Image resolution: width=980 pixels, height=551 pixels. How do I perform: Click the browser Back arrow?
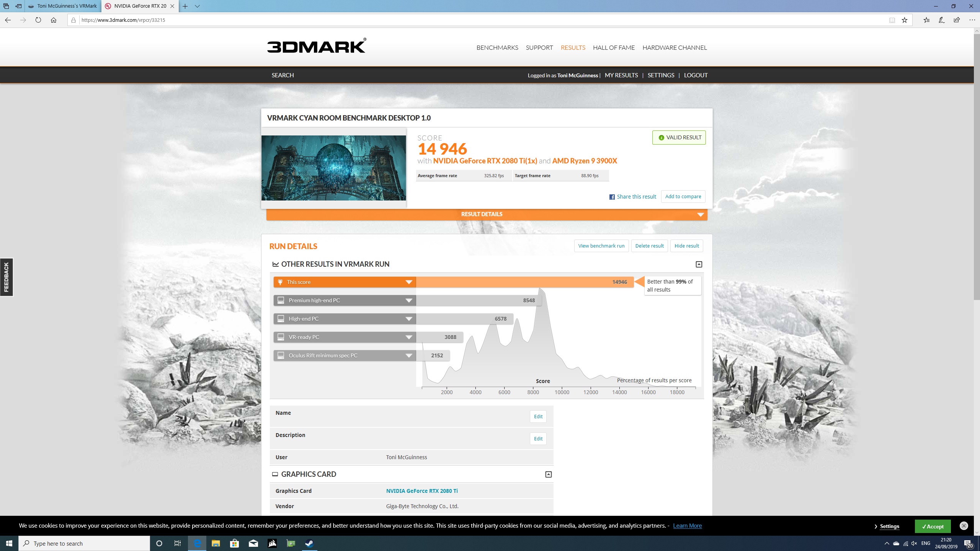[x=8, y=20]
